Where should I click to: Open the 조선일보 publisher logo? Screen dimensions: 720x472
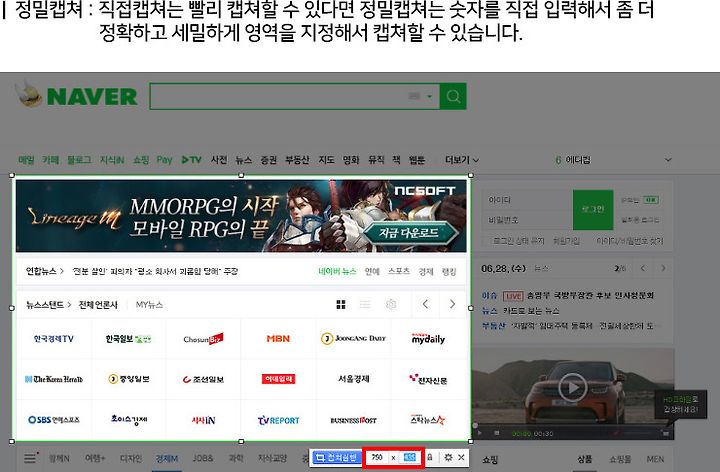(x=203, y=379)
